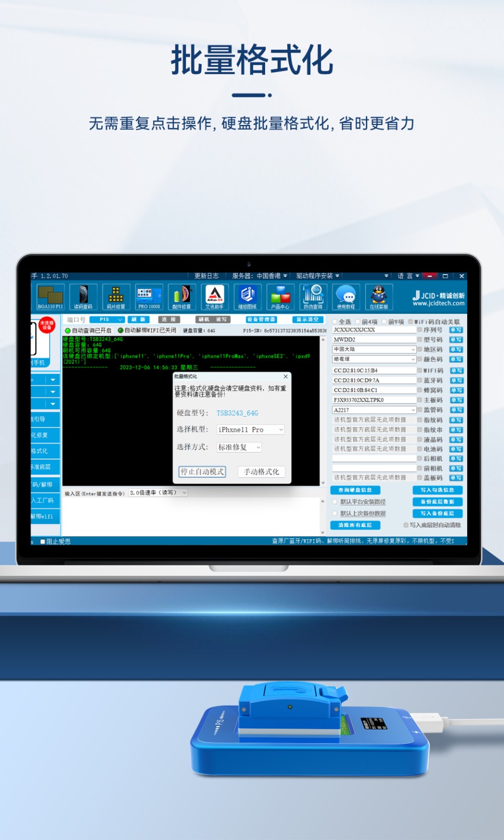Open the PRO 1000S device icon
This screenshot has height=840, width=504.
coord(149,297)
